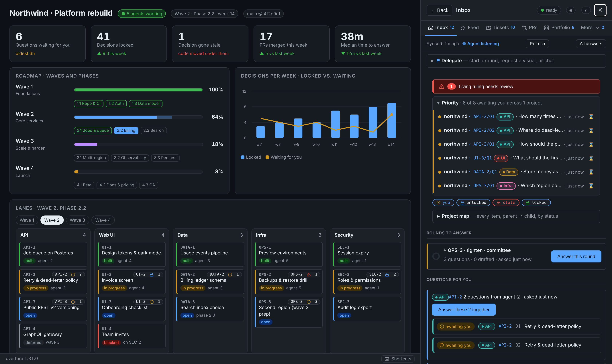The height and width of the screenshot is (364, 612).
Task: Click "main @ 4f2c9e1" branch pill
Action: pyautogui.click(x=263, y=14)
